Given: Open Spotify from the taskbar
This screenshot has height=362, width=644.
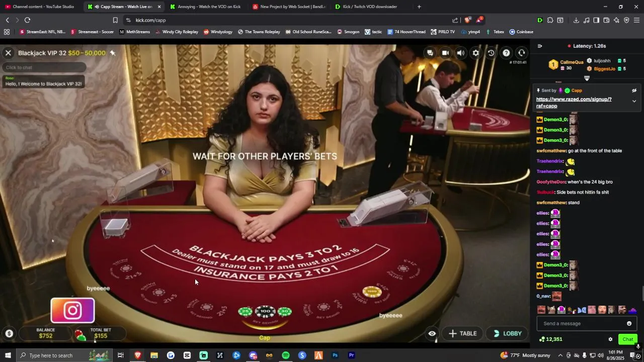Looking at the screenshot, I should [286, 355].
